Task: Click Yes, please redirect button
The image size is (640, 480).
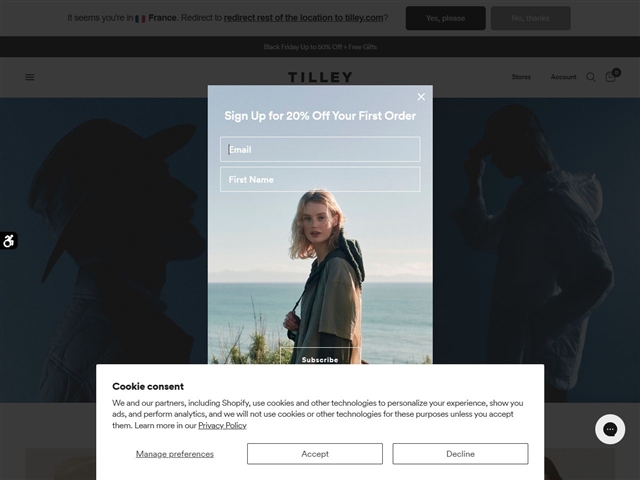Action: pyautogui.click(x=445, y=18)
